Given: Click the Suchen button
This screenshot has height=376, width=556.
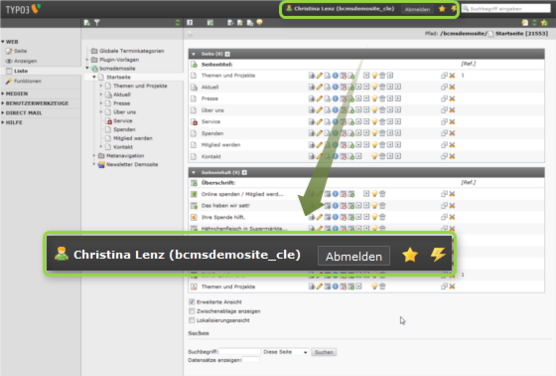Looking at the screenshot, I should pos(324,352).
